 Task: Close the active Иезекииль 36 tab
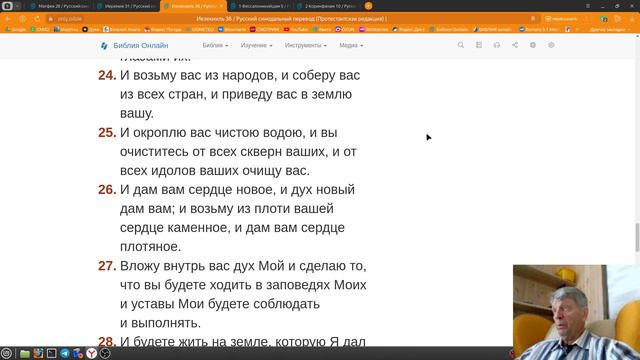[x=221, y=6]
